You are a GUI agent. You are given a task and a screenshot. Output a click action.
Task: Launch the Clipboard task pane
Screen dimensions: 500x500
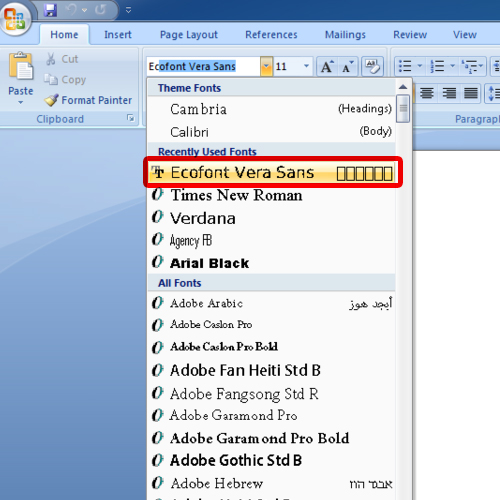(131, 118)
